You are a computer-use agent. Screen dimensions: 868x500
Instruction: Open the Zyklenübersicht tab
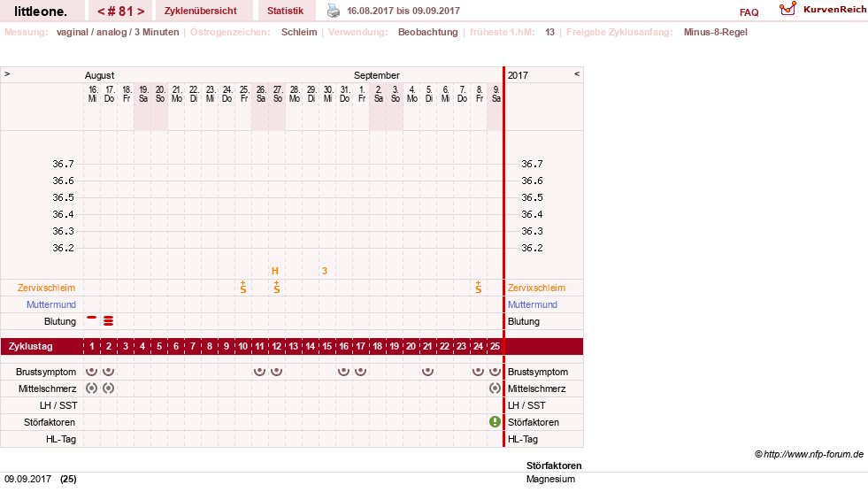pyautogui.click(x=200, y=11)
